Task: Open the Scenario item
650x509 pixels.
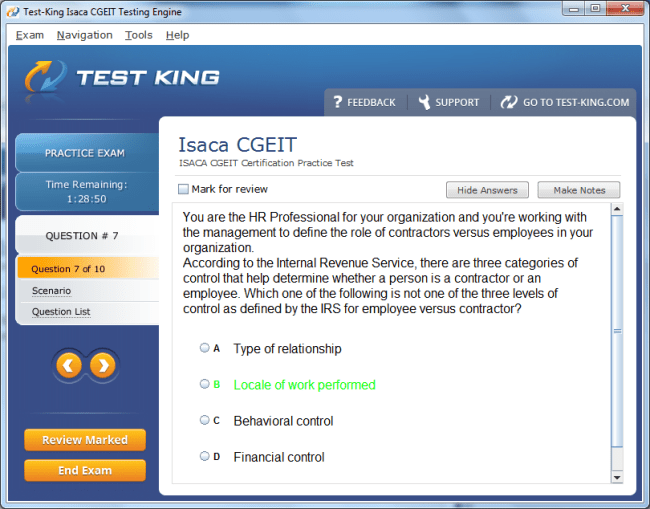Action: pyautogui.click(x=51, y=291)
